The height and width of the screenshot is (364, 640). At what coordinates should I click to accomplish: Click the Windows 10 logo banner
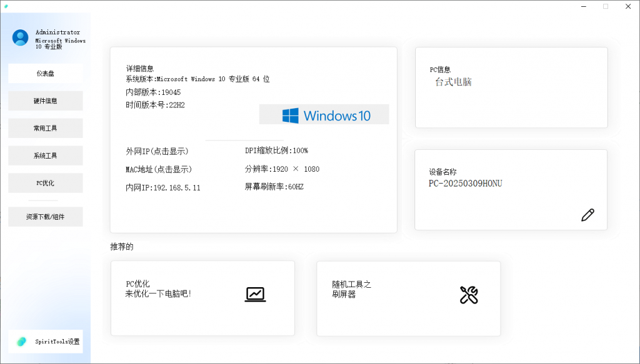click(x=324, y=115)
